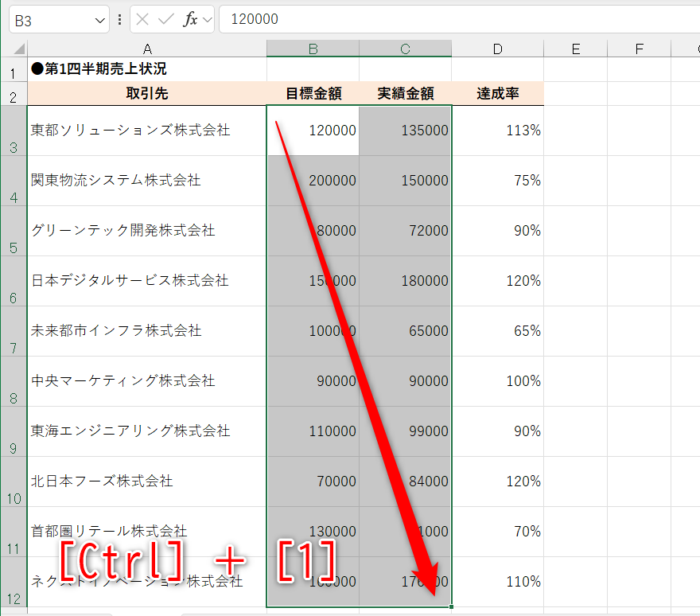The image size is (700, 616).
Task: Click cell 北日本フーズ株式会社
Action: click(147, 481)
